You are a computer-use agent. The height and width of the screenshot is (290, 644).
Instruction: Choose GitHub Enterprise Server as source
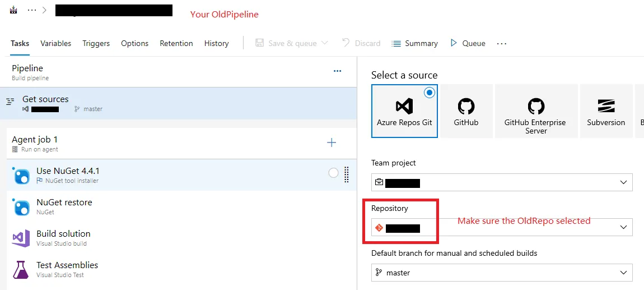pyautogui.click(x=536, y=111)
